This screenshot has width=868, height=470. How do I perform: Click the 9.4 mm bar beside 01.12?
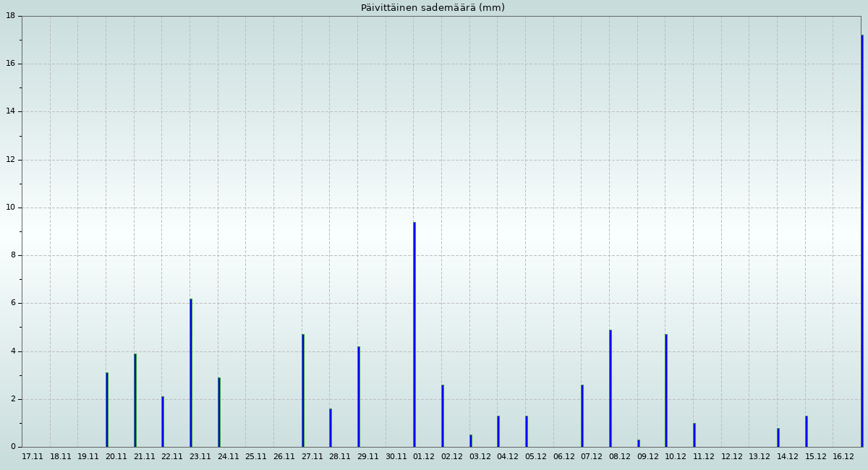(414, 334)
